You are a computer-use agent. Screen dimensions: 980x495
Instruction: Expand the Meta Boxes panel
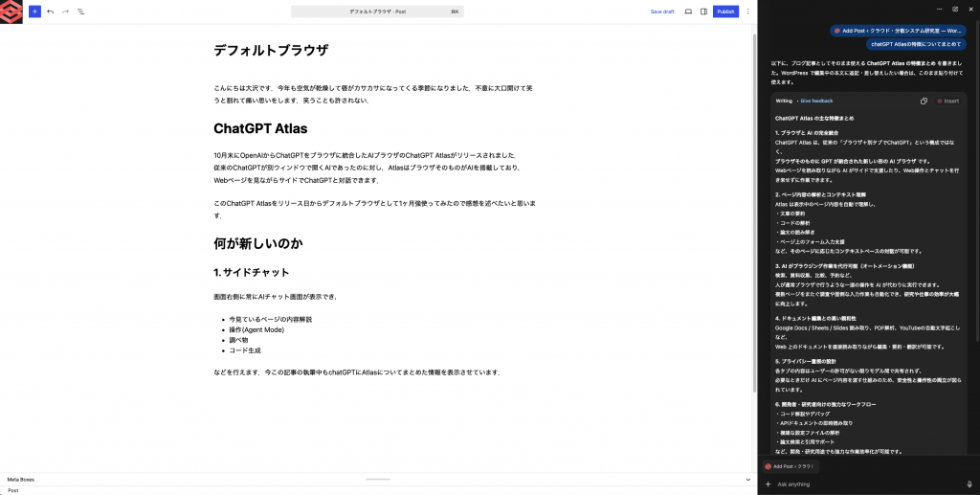[x=748, y=479]
